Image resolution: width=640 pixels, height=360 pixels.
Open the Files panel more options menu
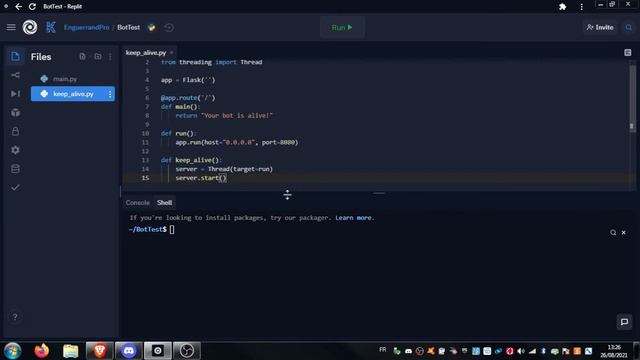click(x=110, y=57)
